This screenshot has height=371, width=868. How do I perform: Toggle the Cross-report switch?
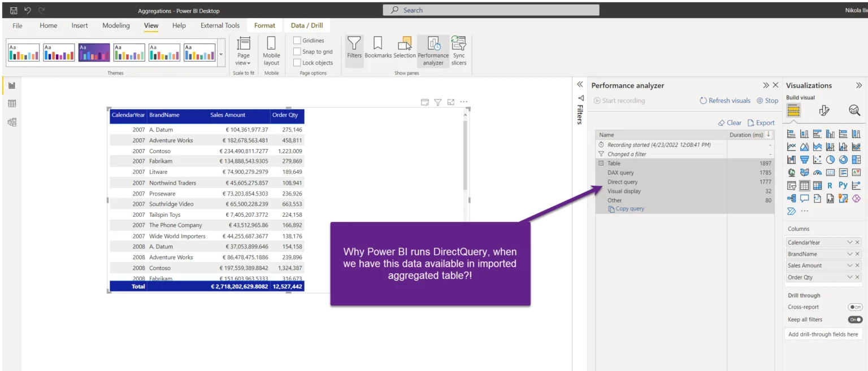point(855,307)
